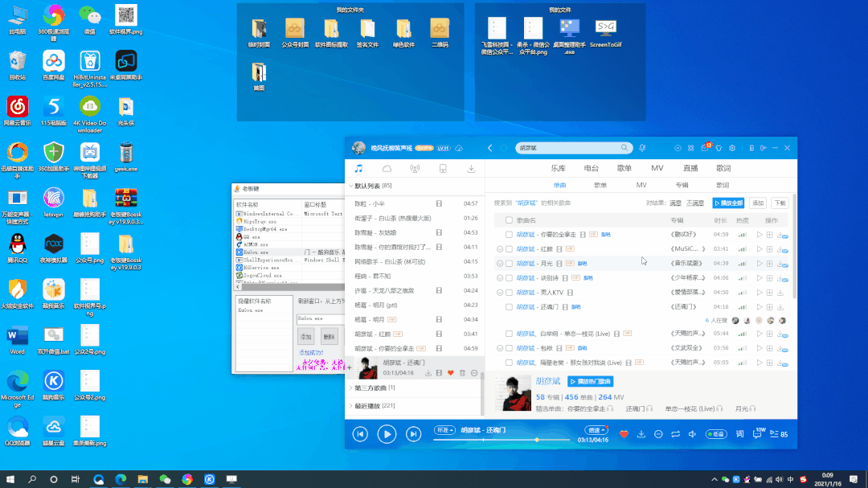Toggle the loop playback mode icon
The image size is (868, 488).
coord(675,434)
